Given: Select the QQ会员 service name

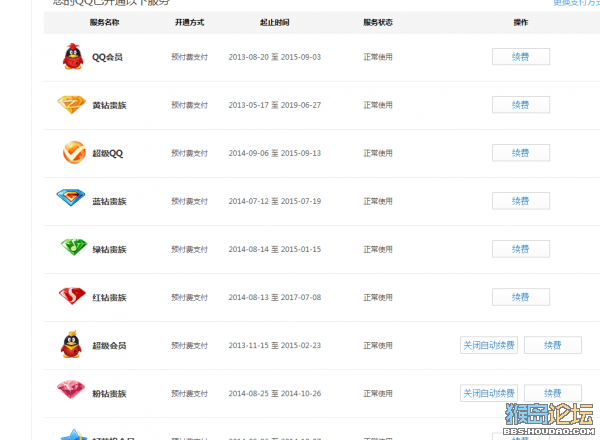Looking at the screenshot, I should pos(107,57).
